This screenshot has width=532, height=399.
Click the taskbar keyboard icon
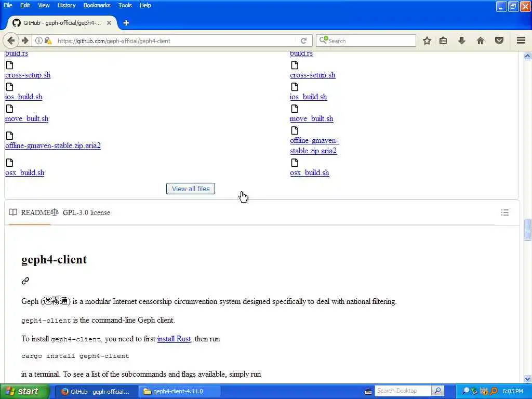tap(368, 392)
